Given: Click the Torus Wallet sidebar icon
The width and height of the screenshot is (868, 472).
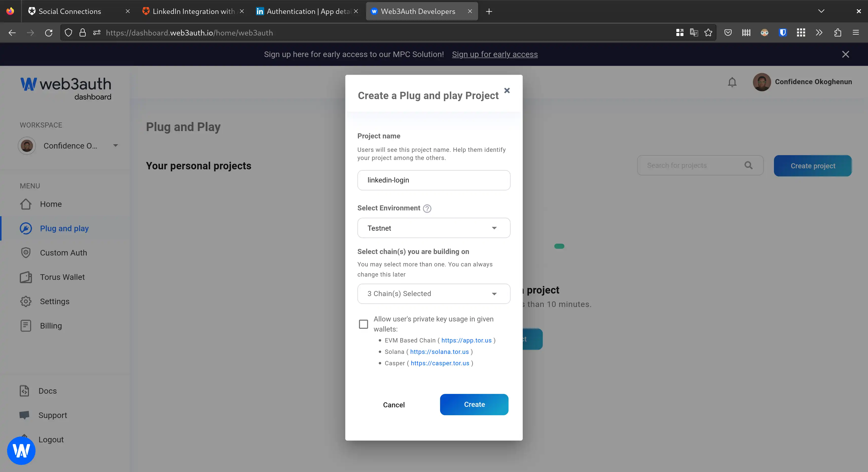Looking at the screenshot, I should [26, 277].
